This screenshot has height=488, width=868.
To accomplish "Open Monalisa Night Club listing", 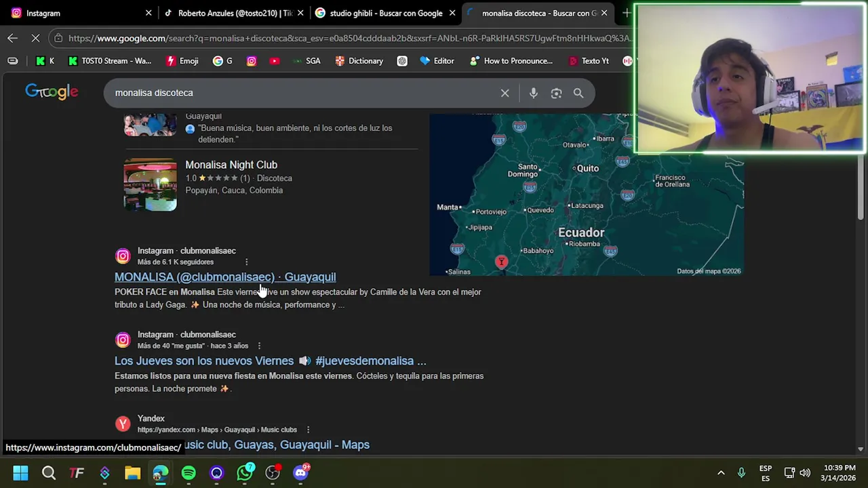I will (x=231, y=165).
